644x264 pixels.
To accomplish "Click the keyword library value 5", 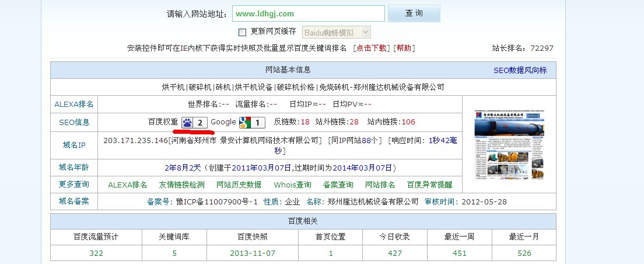I will tap(174, 253).
